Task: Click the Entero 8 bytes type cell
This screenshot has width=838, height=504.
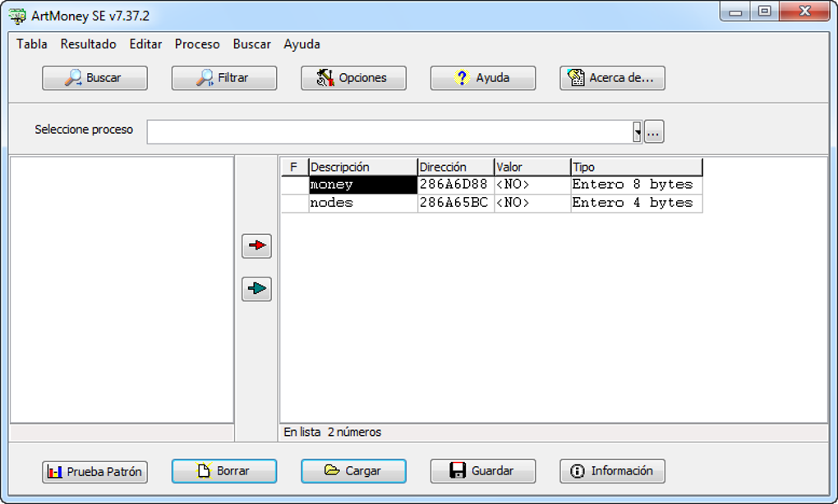Action: [x=637, y=185]
